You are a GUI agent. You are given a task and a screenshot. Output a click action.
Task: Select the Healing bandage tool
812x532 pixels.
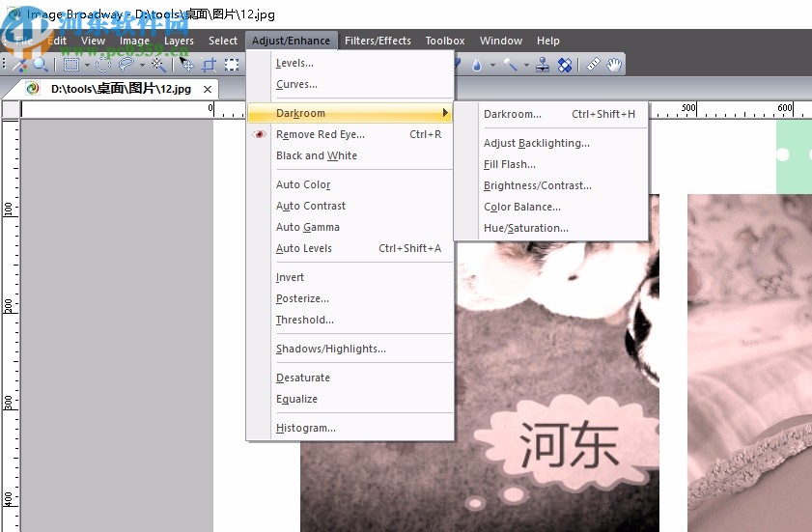[565, 65]
